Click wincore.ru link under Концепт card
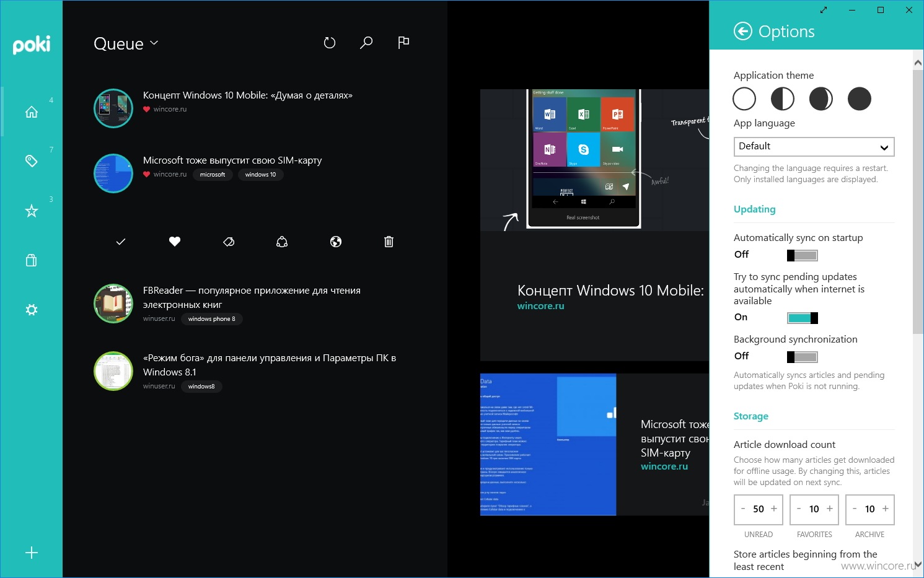The image size is (924, 578). [x=541, y=306]
